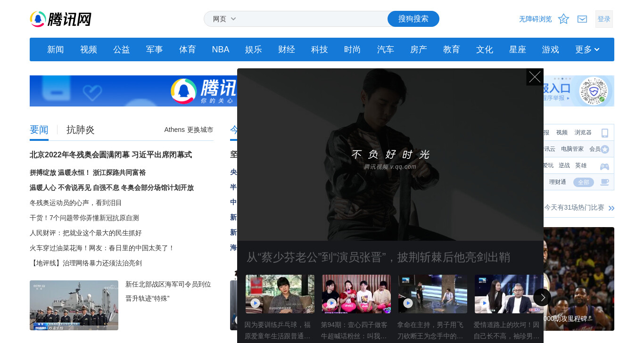
Task: Open 无障碍浏览 accessibility link
Action: click(x=536, y=19)
